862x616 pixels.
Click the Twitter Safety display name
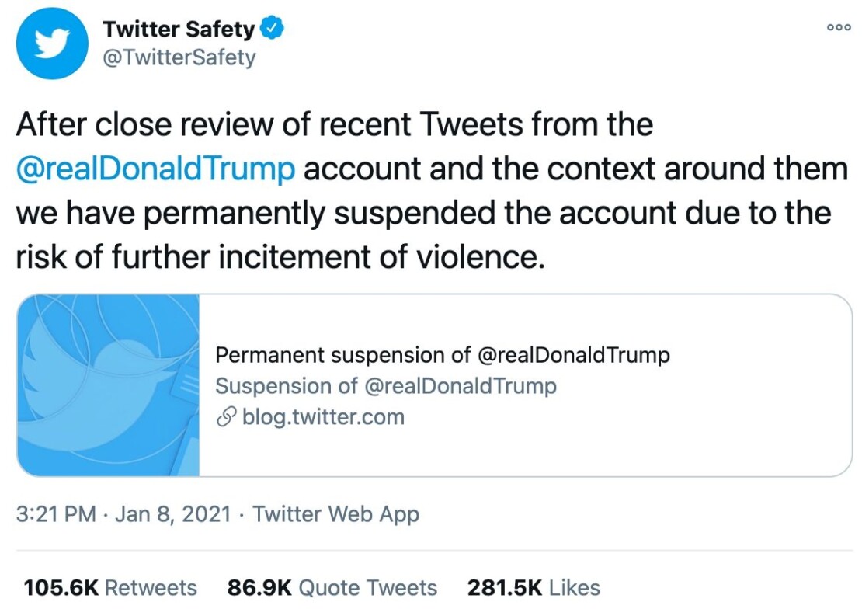coord(180,29)
